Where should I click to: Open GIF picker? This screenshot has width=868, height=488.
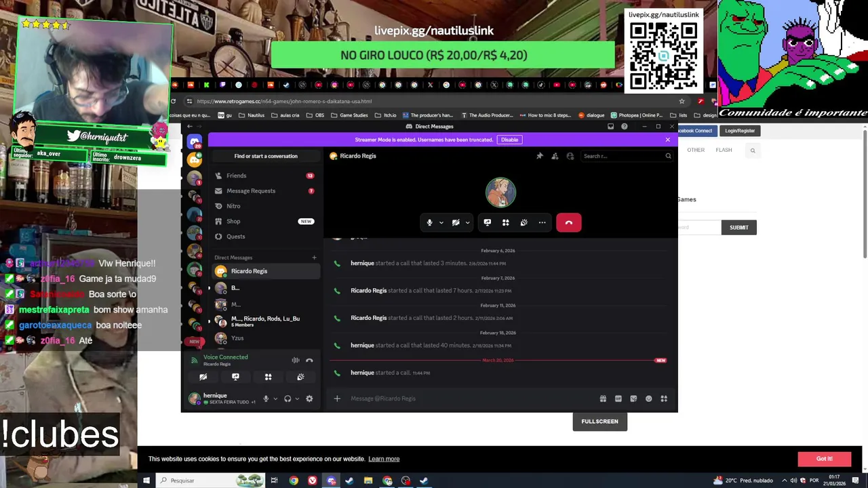(618, 399)
